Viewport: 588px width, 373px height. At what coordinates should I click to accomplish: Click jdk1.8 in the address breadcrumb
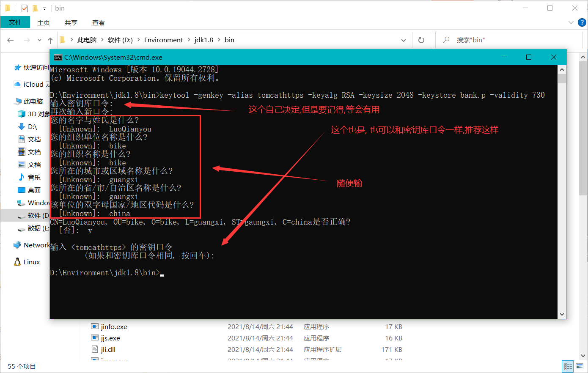204,40
